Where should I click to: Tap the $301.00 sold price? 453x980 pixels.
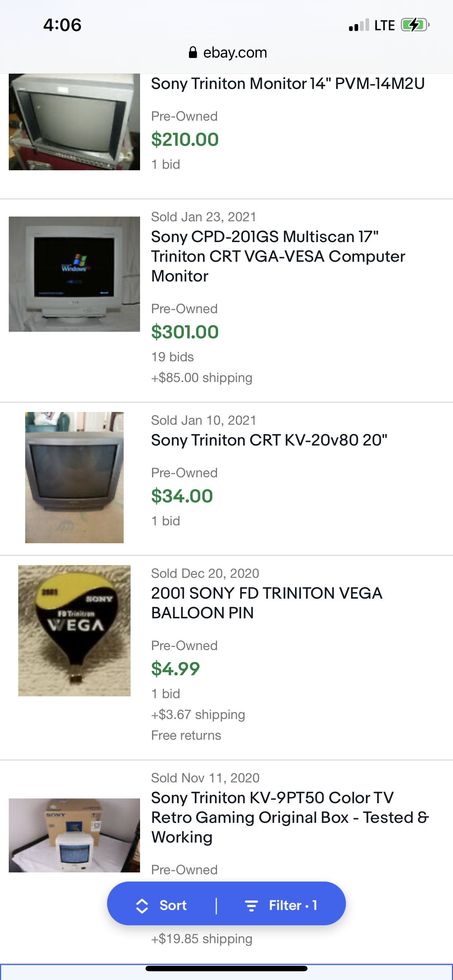185,332
